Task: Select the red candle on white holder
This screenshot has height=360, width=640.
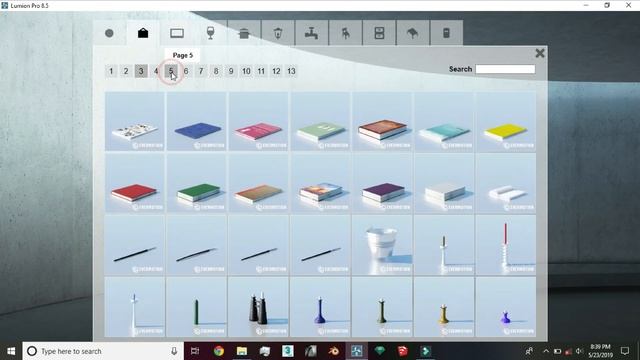Action: 506,245
